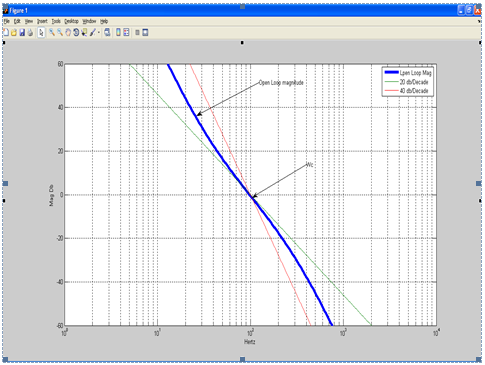Click the Print Figure icon
The image size is (485, 365).
point(30,32)
